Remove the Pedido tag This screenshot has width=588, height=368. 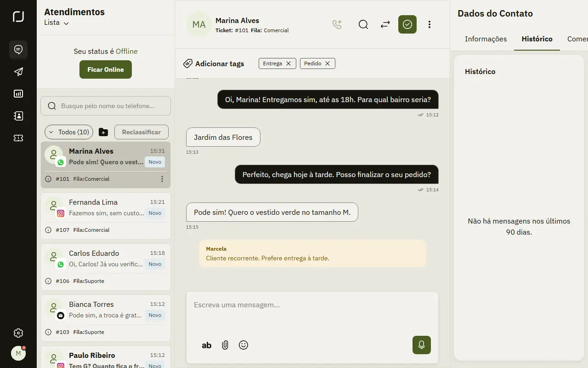[x=328, y=63]
